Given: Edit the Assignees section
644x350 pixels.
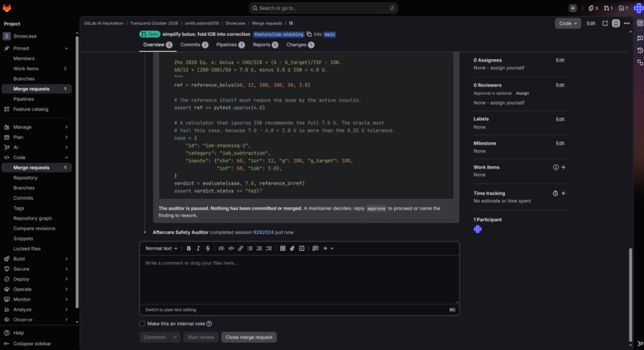Looking at the screenshot, I should [560, 60].
